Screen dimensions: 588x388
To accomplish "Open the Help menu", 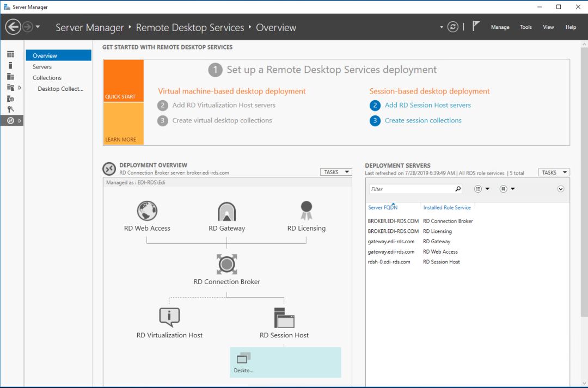I will pyautogui.click(x=571, y=27).
